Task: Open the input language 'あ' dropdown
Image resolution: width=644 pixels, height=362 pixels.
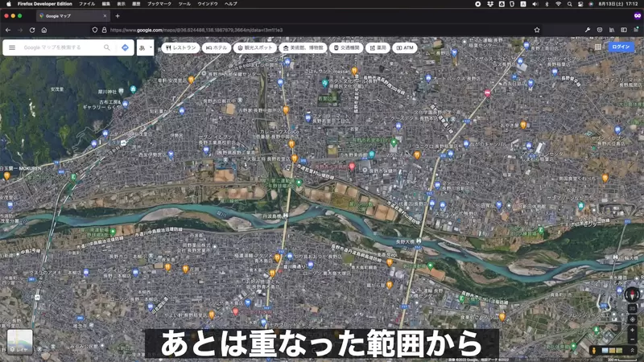Action: coord(146,47)
